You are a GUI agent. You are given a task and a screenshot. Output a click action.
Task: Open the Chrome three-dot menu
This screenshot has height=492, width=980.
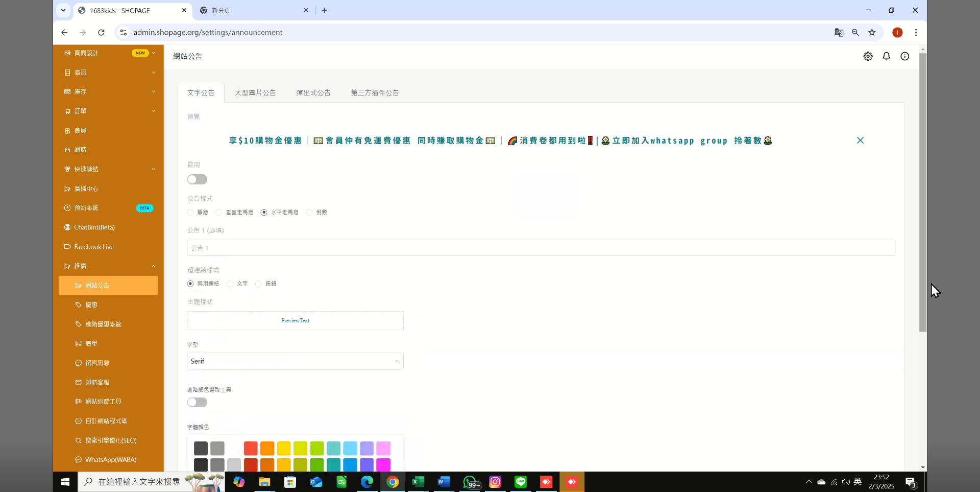click(x=916, y=32)
